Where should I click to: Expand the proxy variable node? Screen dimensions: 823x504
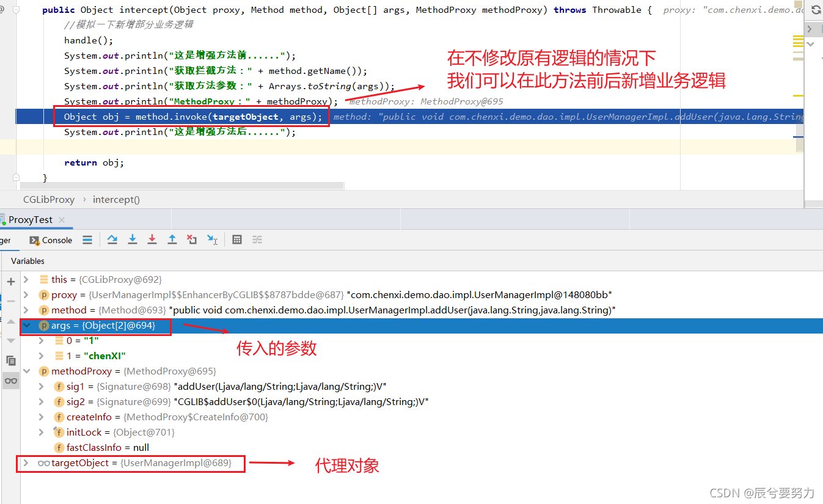pyautogui.click(x=26, y=294)
